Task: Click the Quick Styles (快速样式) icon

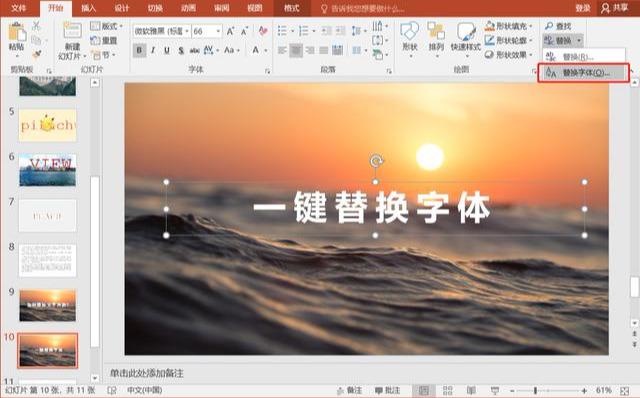Action: [x=466, y=32]
